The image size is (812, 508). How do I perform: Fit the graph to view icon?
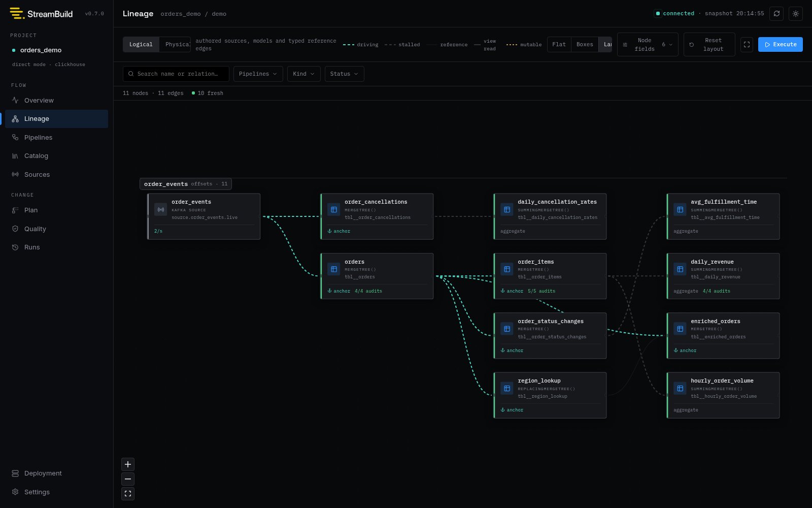click(128, 494)
